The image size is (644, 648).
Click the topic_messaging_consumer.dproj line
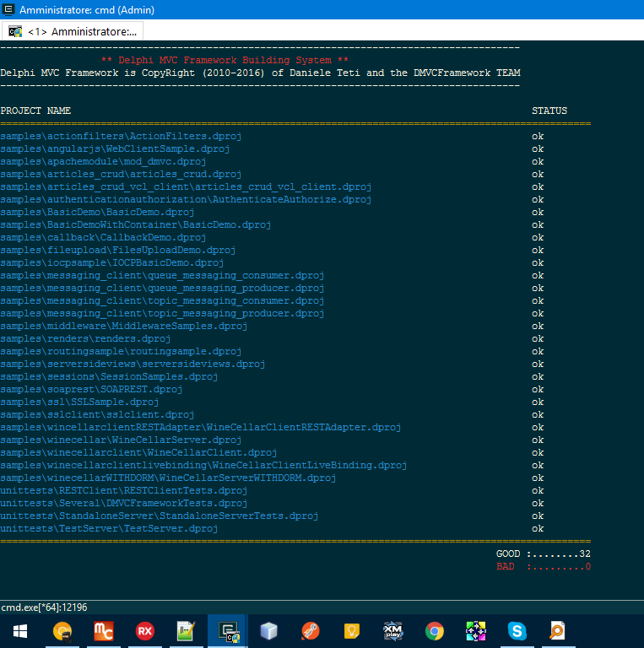click(162, 301)
